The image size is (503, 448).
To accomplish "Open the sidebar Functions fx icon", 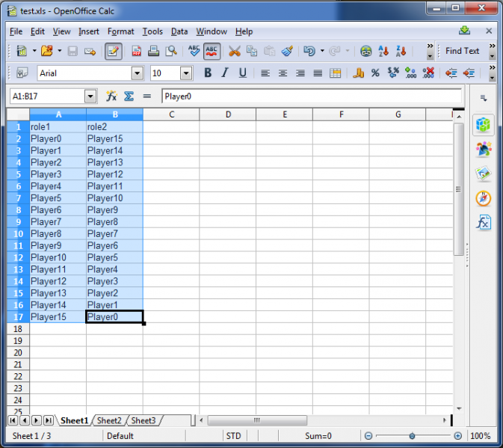I will coord(483,223).
